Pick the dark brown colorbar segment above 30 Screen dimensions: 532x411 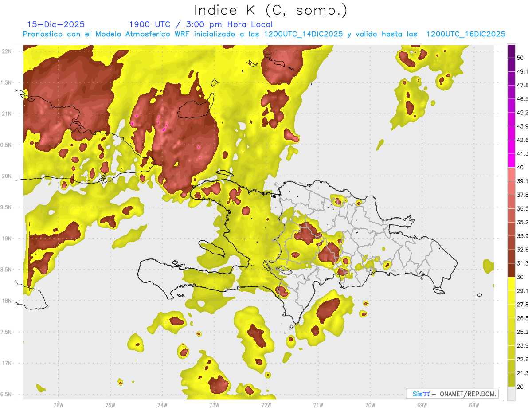[512, 270]
